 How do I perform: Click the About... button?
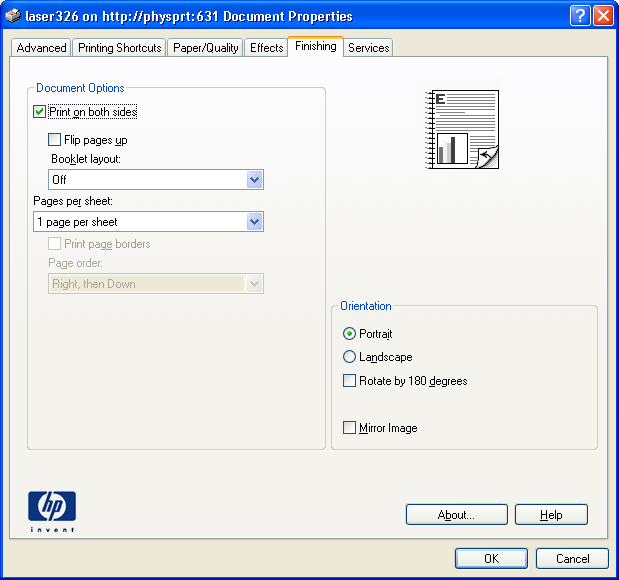tap(456, 515)
